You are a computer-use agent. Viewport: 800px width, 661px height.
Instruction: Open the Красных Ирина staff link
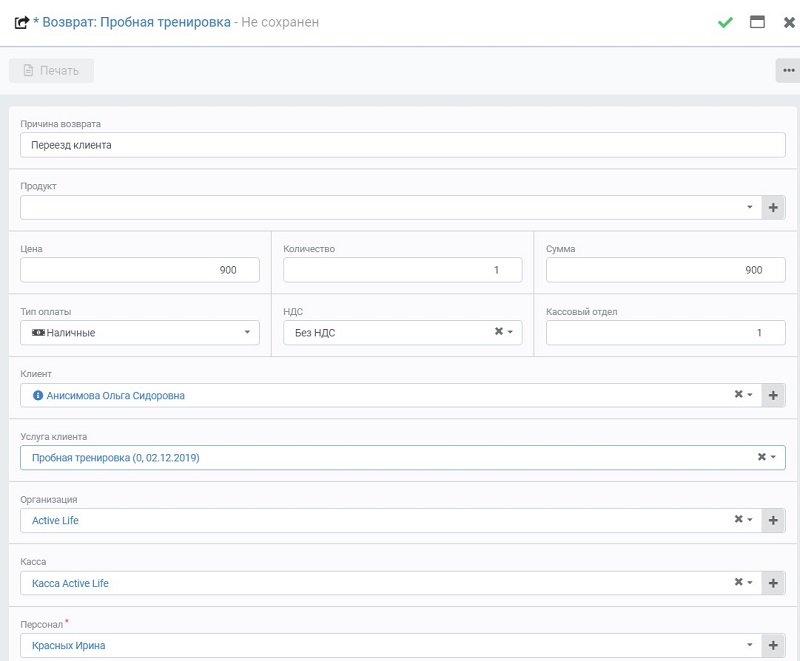[x=68, y=646]
